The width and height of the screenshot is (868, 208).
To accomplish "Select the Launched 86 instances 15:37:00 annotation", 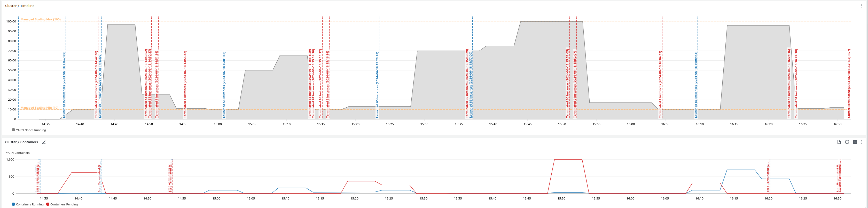I will [x=471, y=84].
